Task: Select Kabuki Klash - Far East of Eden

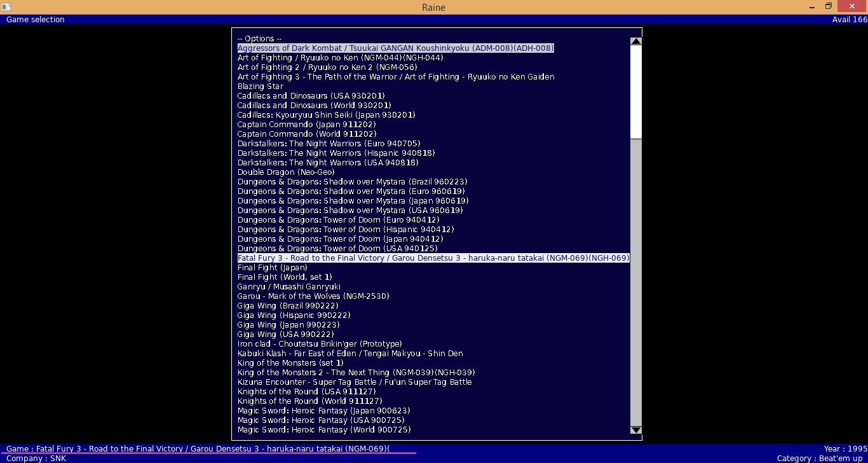Action: pos(350,354)
